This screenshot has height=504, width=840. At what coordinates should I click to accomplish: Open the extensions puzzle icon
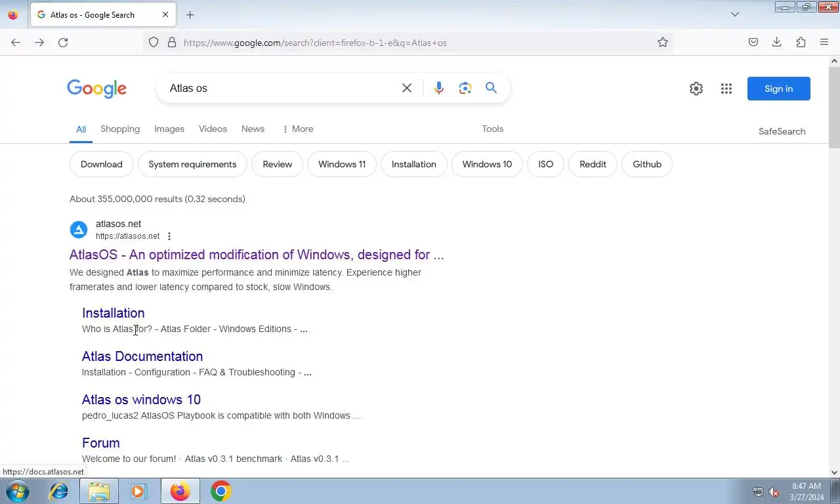tap(801, 43)
